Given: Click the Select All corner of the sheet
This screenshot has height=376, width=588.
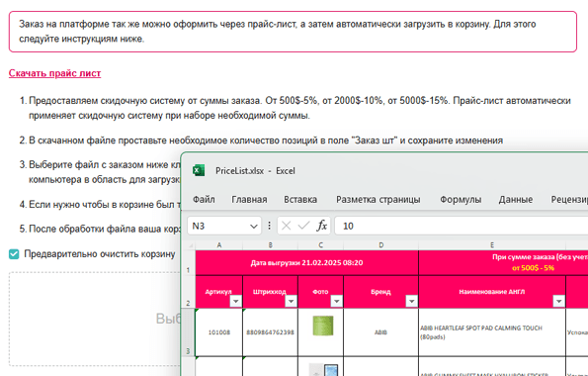Looking at the screenshot, I should pos(189,245).
